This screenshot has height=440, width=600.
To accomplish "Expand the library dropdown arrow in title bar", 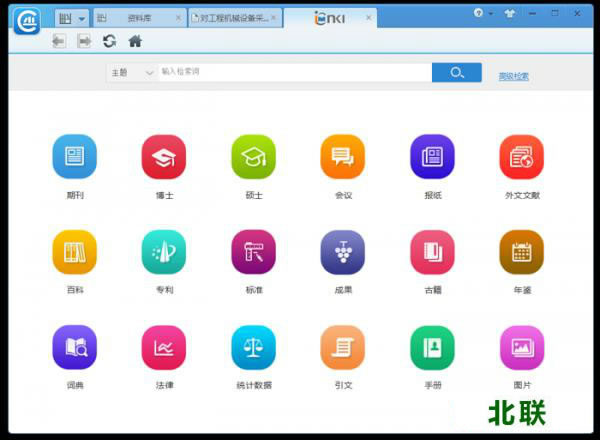I will (x=79, y=18).
